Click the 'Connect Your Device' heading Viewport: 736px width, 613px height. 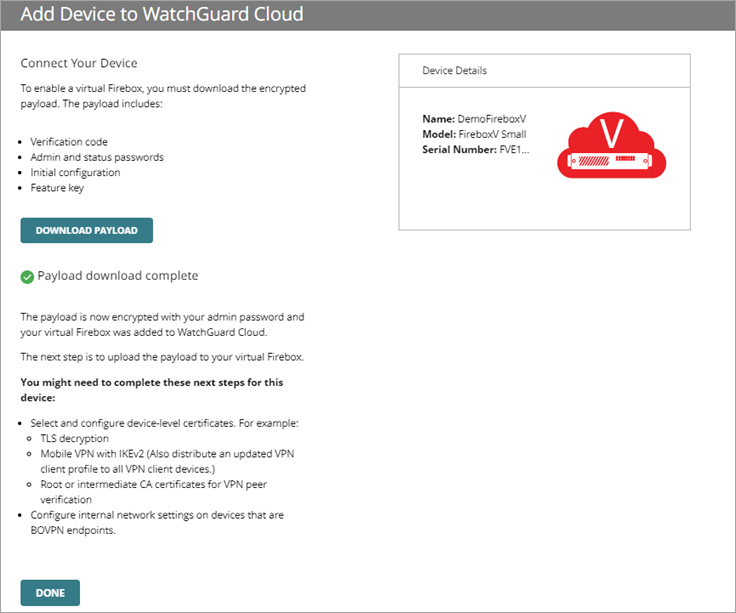point(79,63)
